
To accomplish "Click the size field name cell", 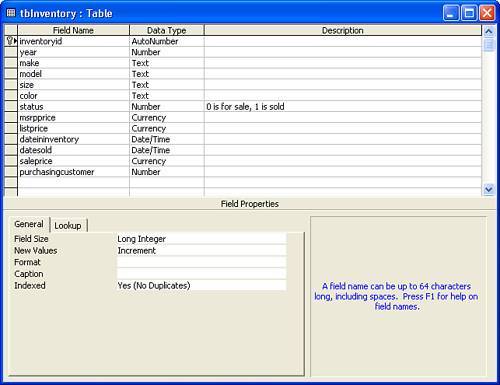I will (73, 85).
